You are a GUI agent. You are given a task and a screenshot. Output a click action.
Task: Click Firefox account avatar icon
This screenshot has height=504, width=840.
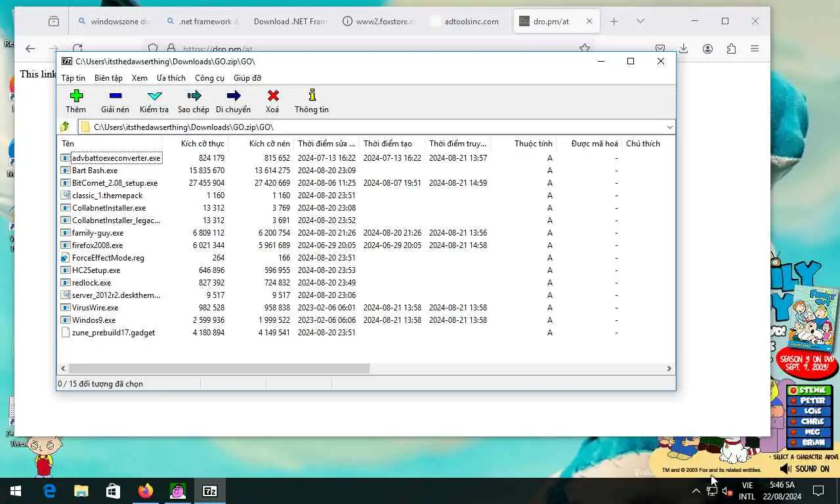(707, 49)
